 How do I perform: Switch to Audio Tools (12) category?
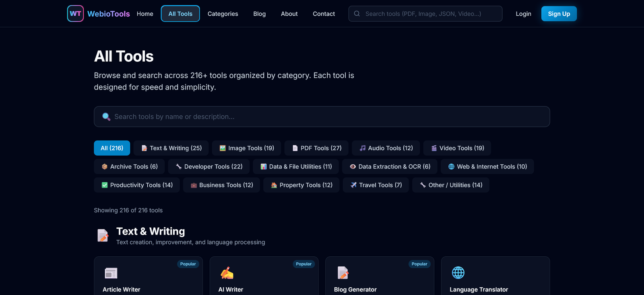point(386,148)
